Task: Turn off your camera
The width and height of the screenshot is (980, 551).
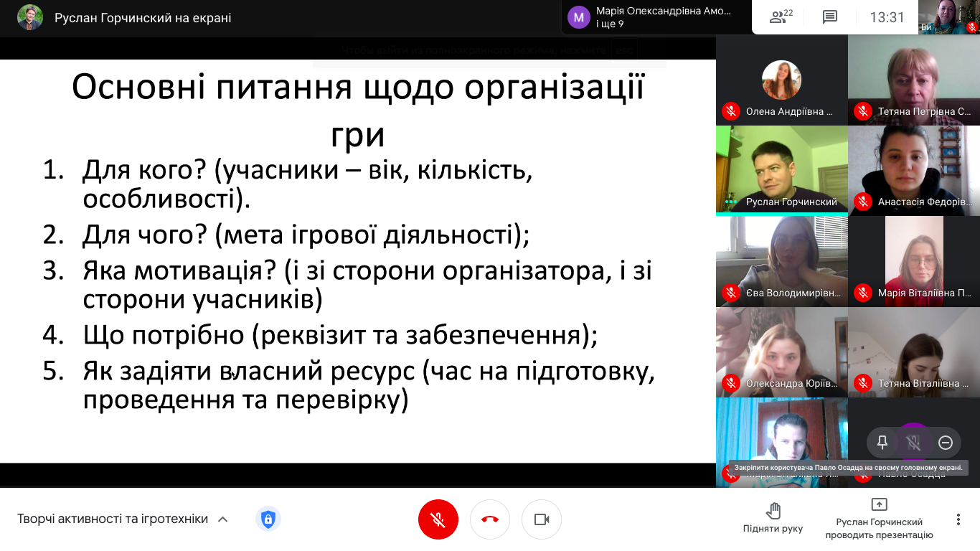Action: pos(541,519)
